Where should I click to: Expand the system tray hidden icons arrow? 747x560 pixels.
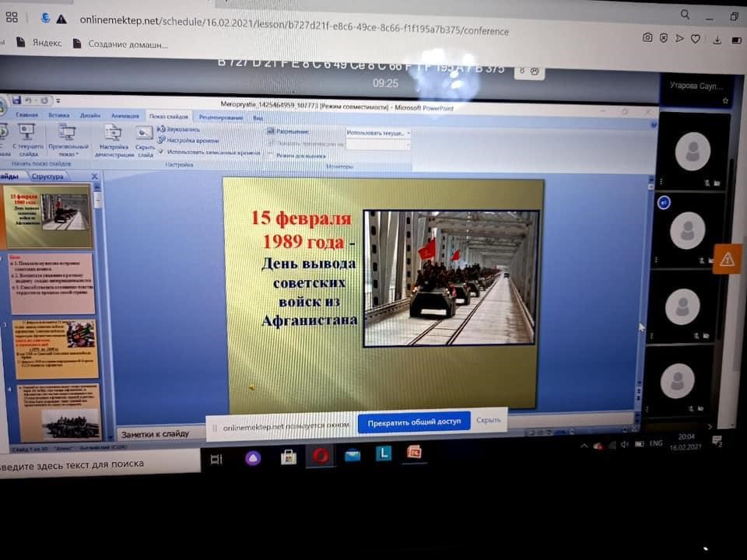[584, 446]
